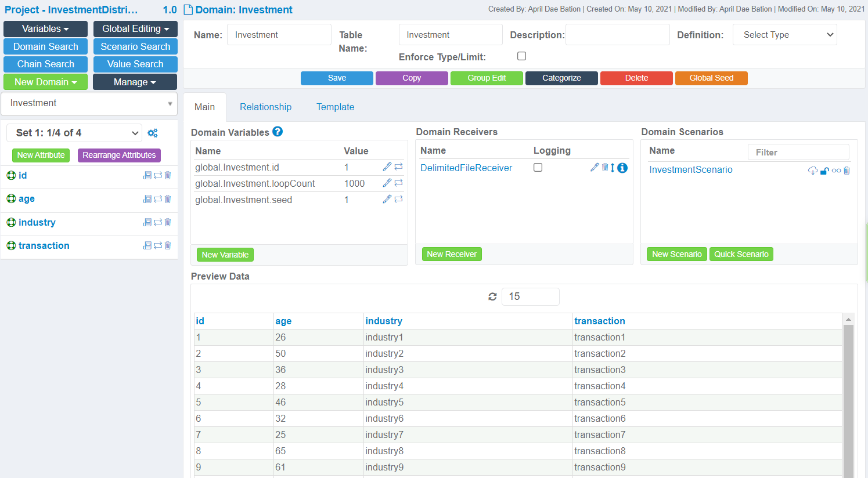Open the DelimitedFileReceiver link
Screen dimensions: 868x478
pos(466,168)
